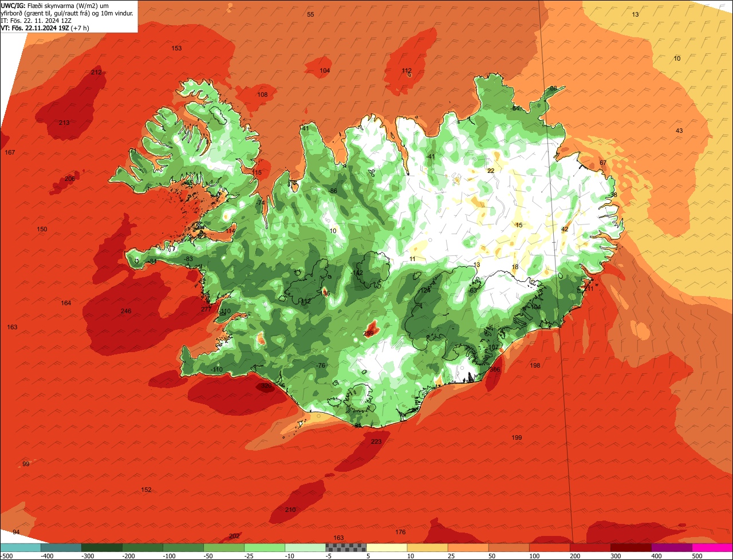The width and height of the screenshot is (733, 560).
Task: Click the value 115 in Húnaflói bay
Action: pos(257,172)
